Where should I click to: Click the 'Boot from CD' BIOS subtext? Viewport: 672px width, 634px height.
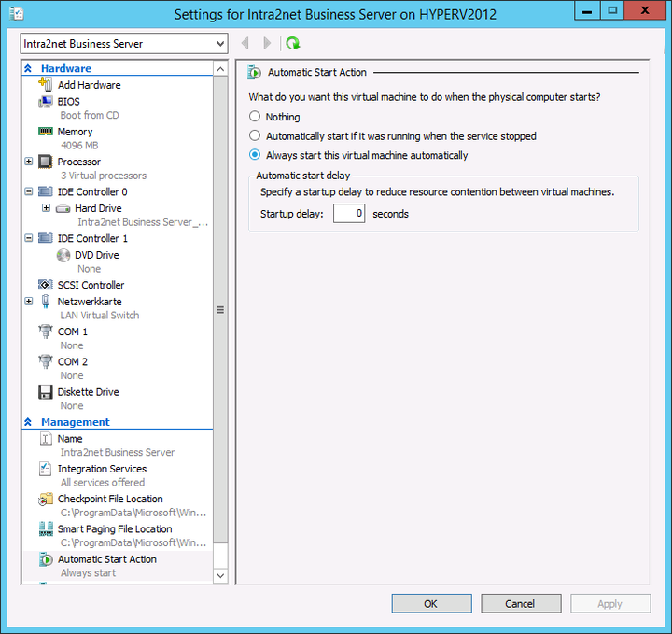tap(90, 115)
